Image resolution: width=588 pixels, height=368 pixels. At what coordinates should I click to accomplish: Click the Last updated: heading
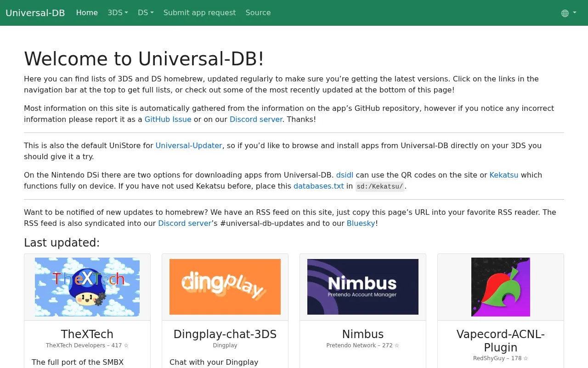coord(62,243)
